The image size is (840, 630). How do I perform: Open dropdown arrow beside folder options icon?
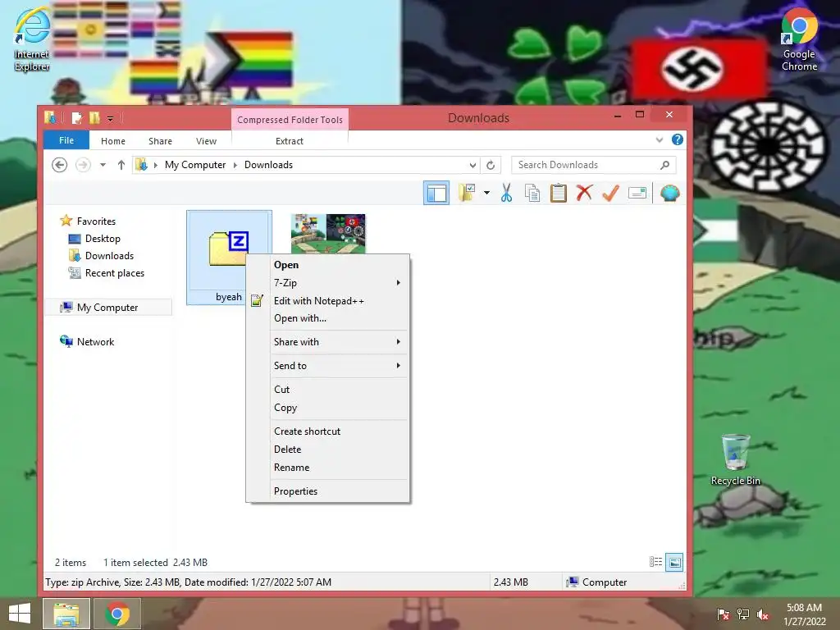coord(486,193)
